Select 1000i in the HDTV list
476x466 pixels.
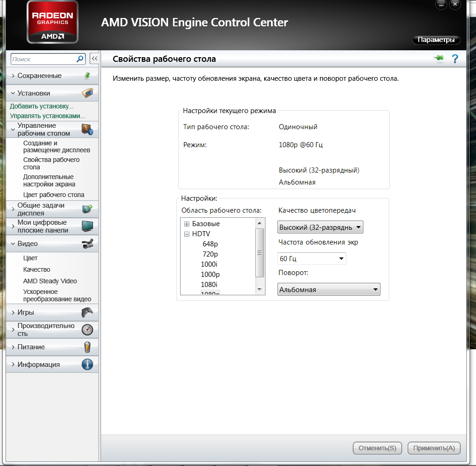point(209,264)
